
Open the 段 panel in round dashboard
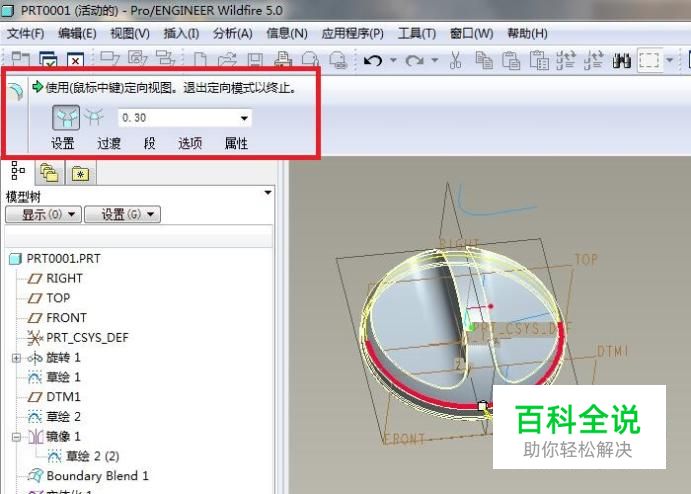pos(149,143)
